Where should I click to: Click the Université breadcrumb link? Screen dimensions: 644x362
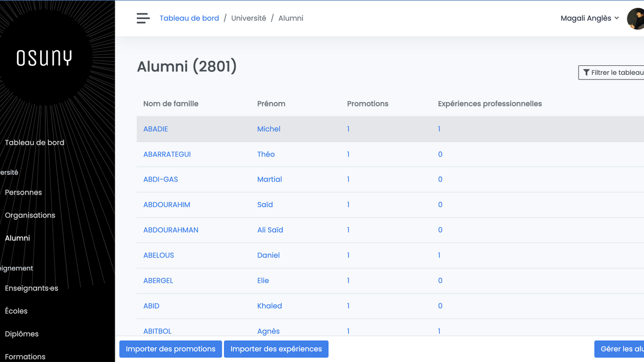249,18
